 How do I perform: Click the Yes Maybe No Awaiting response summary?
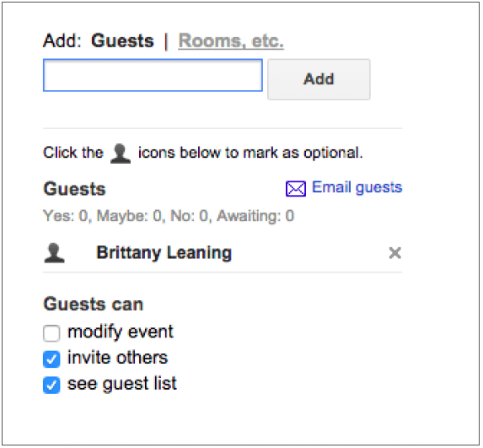(x=169, y=216)
